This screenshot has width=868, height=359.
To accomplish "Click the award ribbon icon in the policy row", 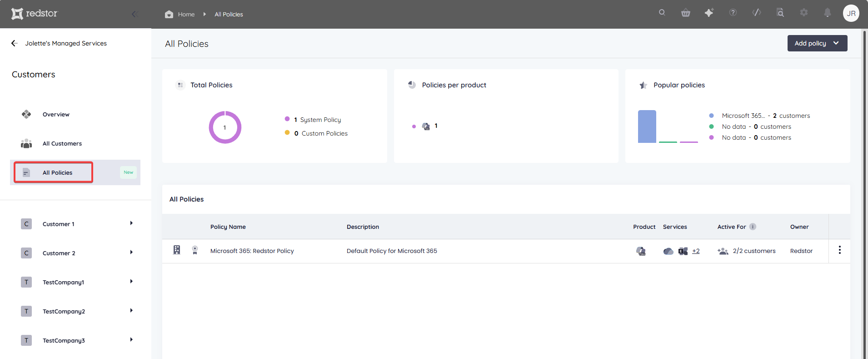I will coord(195,250).
